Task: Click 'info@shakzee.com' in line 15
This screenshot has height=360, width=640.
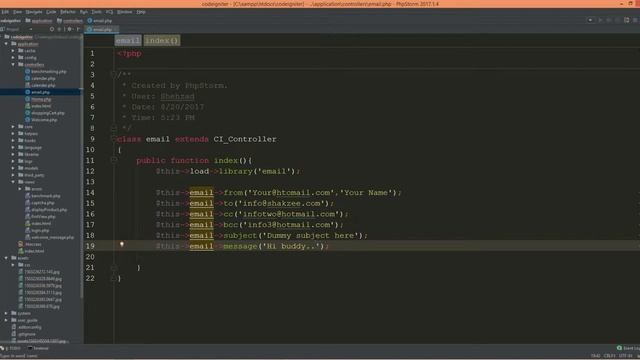Action: [x=282, y=203]
